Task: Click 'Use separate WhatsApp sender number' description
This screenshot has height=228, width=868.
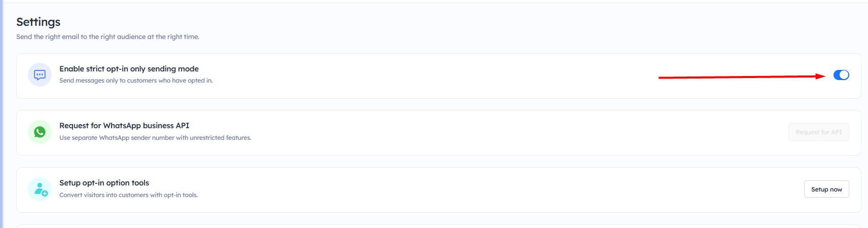Action: point(155,138)
